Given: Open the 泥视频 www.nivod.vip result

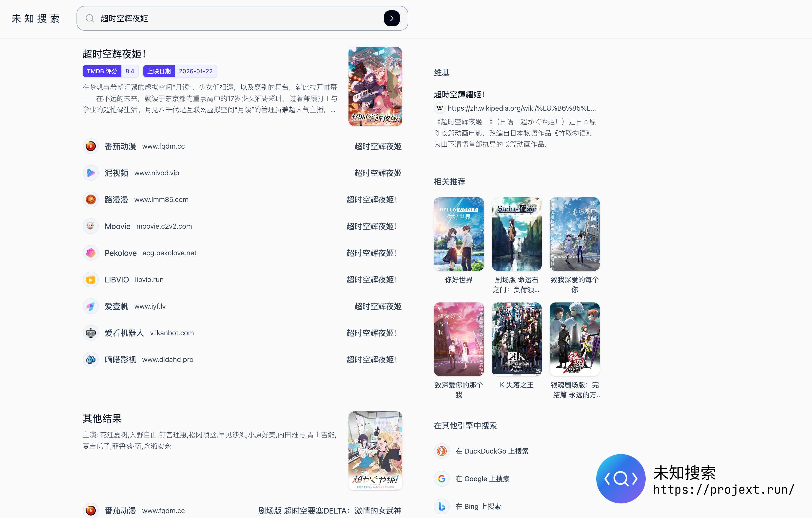Looking at the screenshot, I should coord(242,173).
